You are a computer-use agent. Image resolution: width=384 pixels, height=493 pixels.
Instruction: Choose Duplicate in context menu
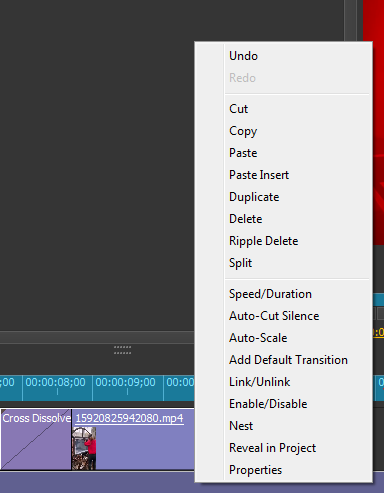[283, 197]
